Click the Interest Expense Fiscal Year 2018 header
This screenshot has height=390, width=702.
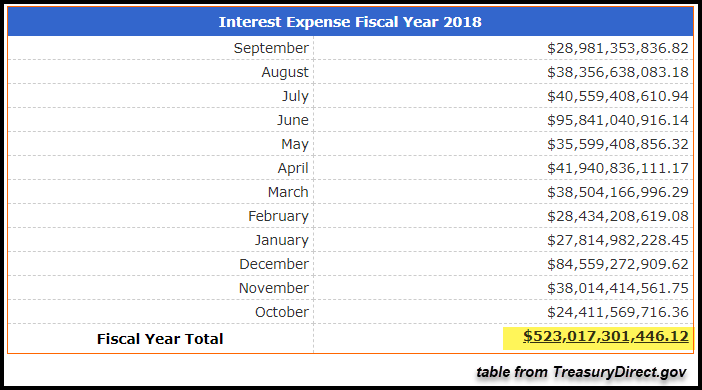tap(350, 22)
